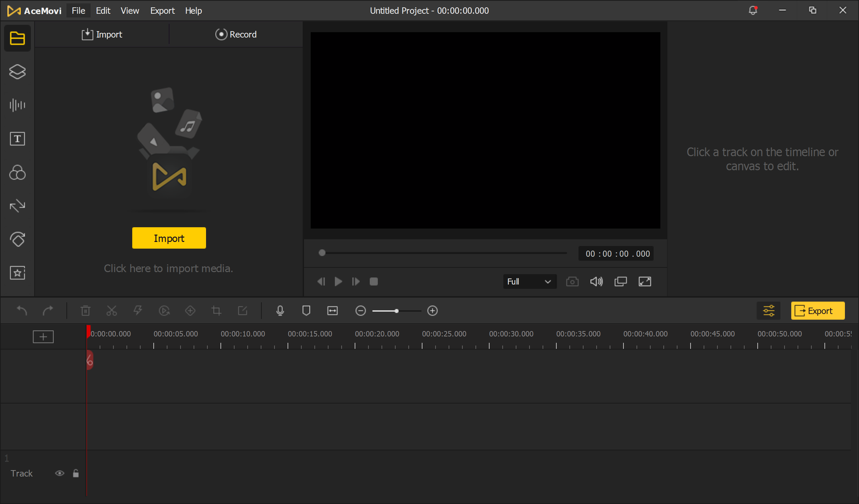
Task: Toggle track visibility eye icon
Action: tap(60, 473)
